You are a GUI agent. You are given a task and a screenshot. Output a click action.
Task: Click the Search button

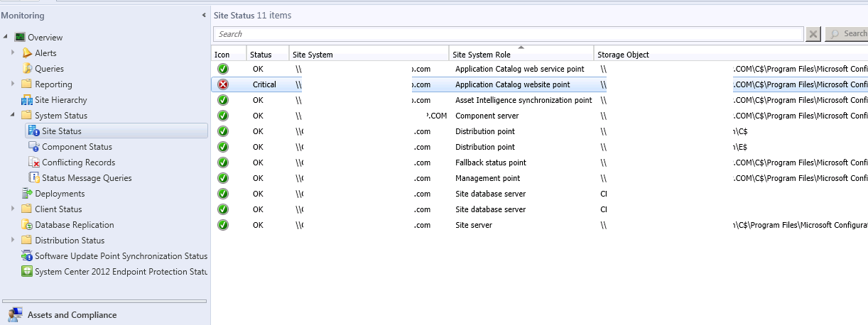(x=846, y=34)
